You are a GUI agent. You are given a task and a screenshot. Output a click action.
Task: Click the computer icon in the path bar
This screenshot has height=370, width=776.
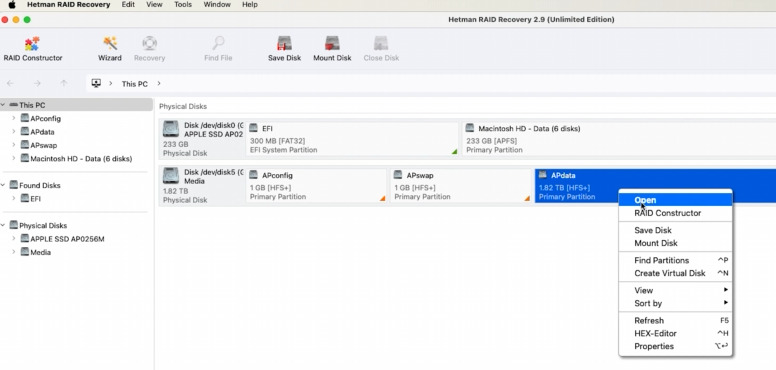(x=97, y=84)
